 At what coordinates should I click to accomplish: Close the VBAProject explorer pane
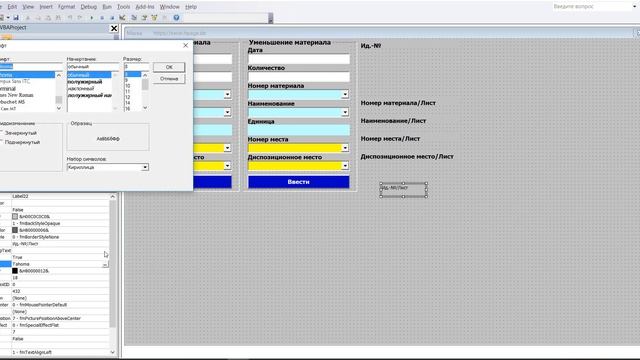(114, 28)
